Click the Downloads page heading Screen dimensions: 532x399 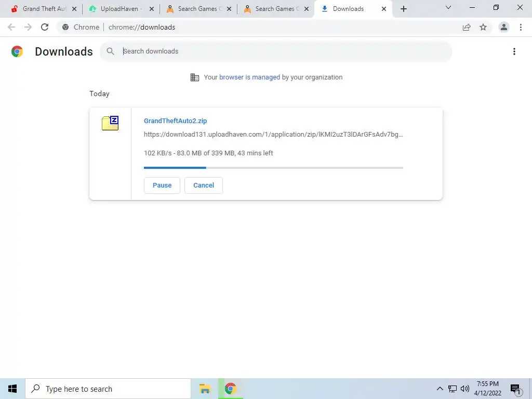pos(64,51)
